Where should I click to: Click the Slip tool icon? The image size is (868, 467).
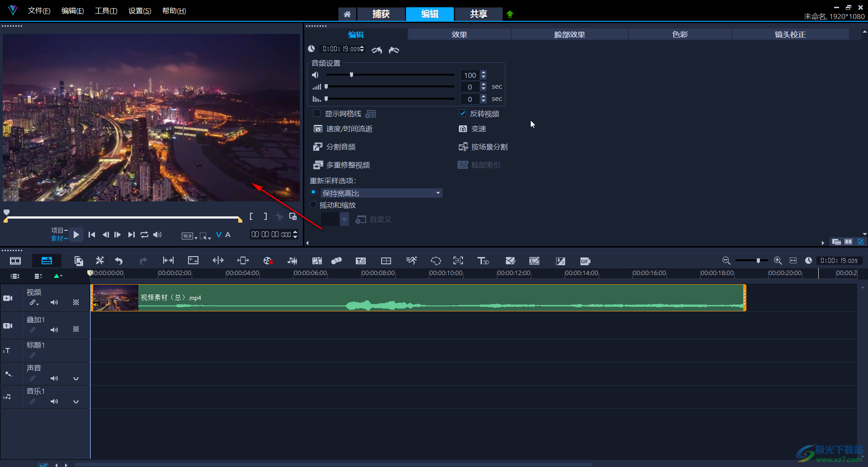pyautogui.click(x=168, y=260)
